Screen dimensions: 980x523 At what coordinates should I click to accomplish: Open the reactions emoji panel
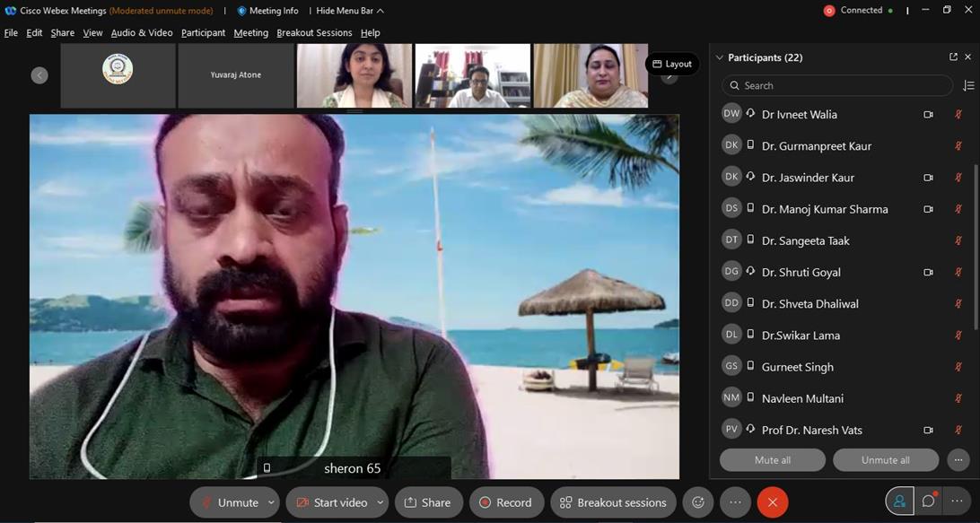(696, 502)
